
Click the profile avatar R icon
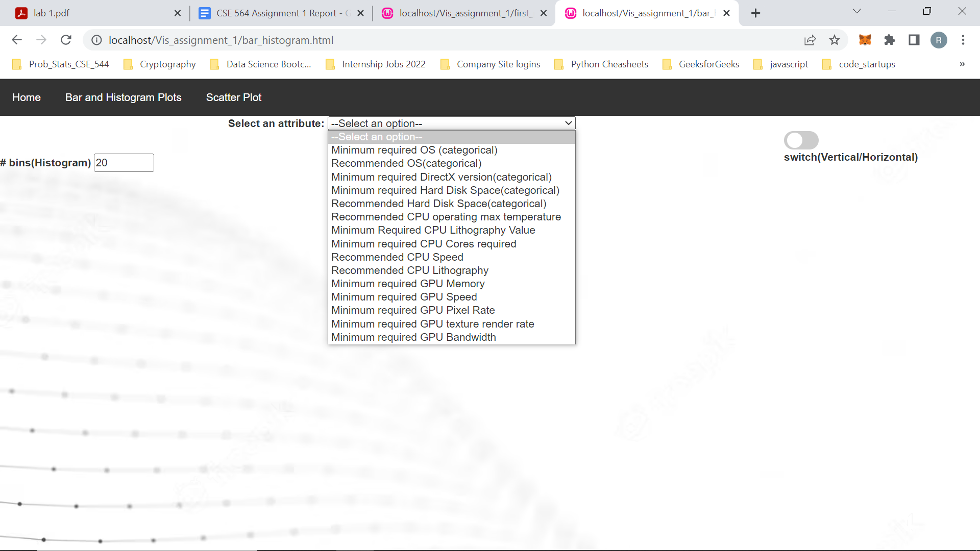click(938, 40)
